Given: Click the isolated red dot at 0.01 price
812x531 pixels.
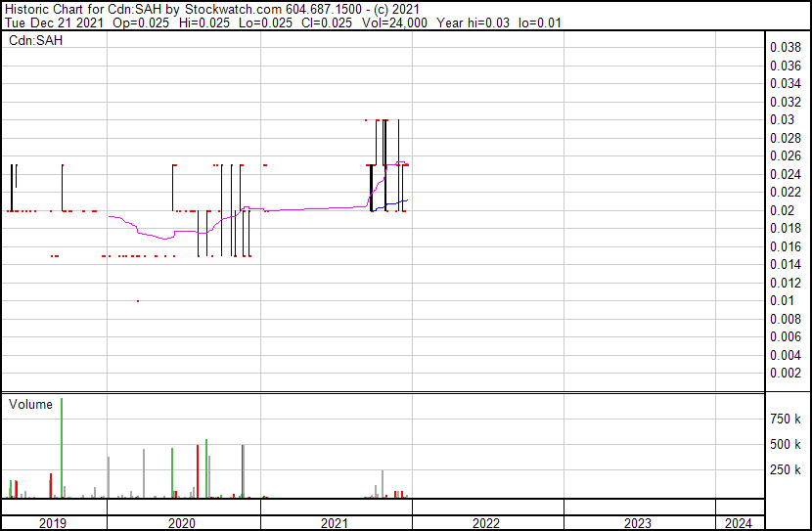Looking at the screenshot, I should pyautogui.click(x=138, y=301).
